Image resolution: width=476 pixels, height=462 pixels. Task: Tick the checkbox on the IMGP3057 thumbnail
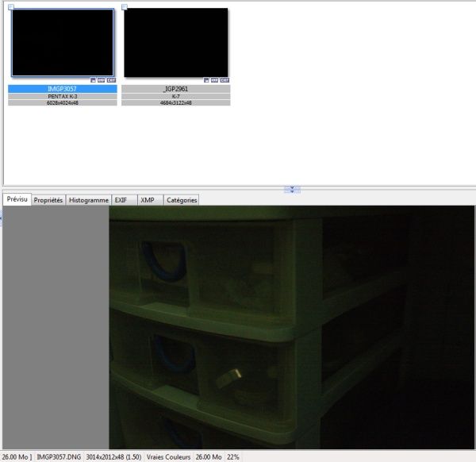click(11, 7)
